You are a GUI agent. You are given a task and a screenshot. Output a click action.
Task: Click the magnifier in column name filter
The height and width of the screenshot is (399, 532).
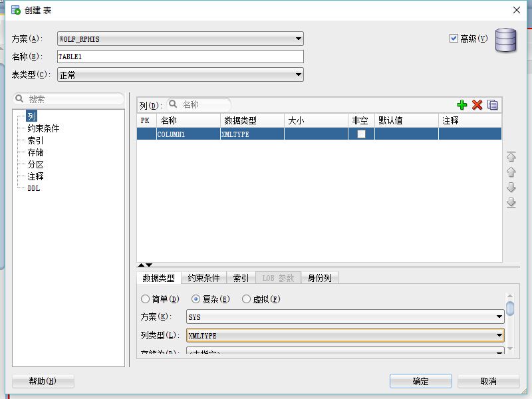tap(173, 104)
